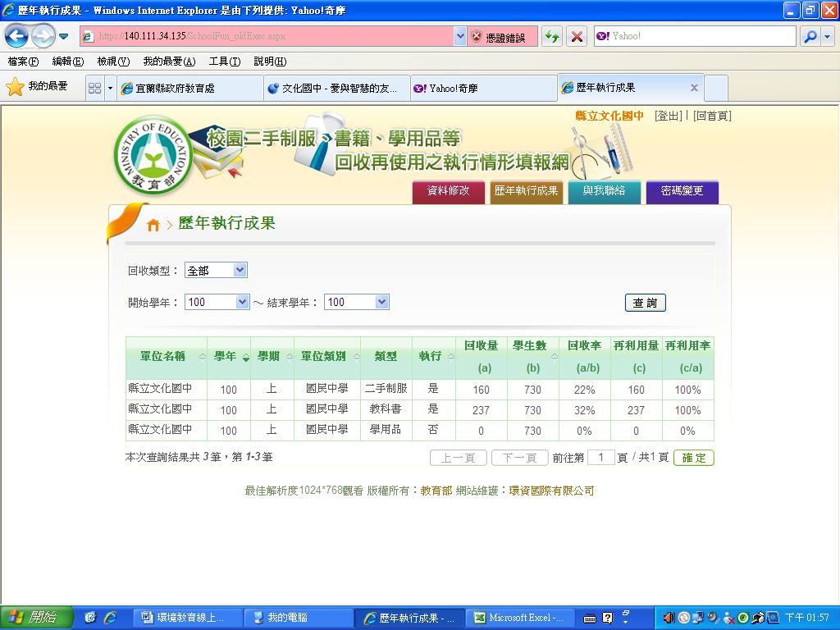Screen dimensions: 840x630
Task: Open the Quick Tabs grid icon
Action: click(94, 88)
